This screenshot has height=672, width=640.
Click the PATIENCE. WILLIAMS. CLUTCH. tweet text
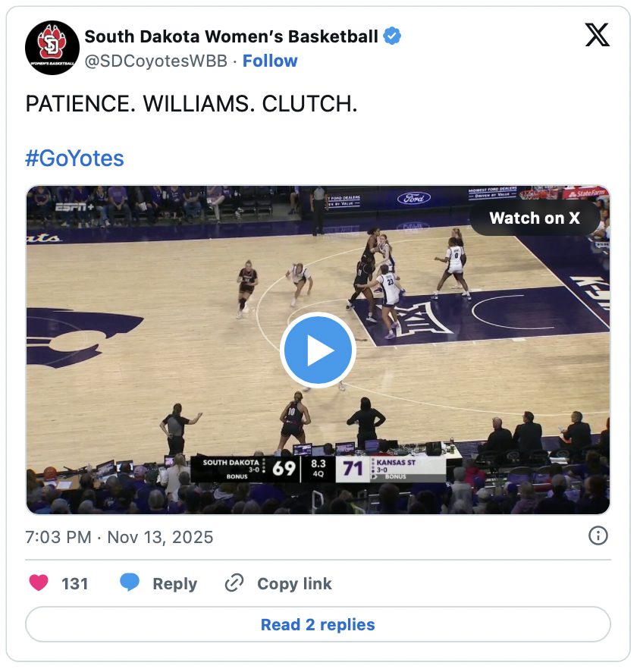click(x=191, y=105)
